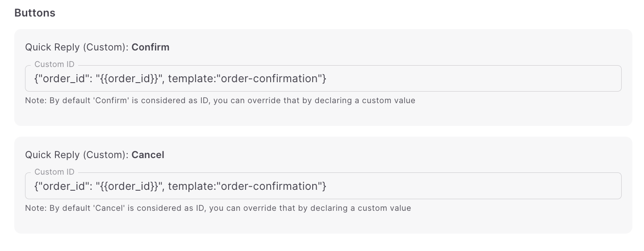Viewport: 644px width, 251px height.
Task: Click the note below Cancel's Custom ID field
Action: [218, 208]
